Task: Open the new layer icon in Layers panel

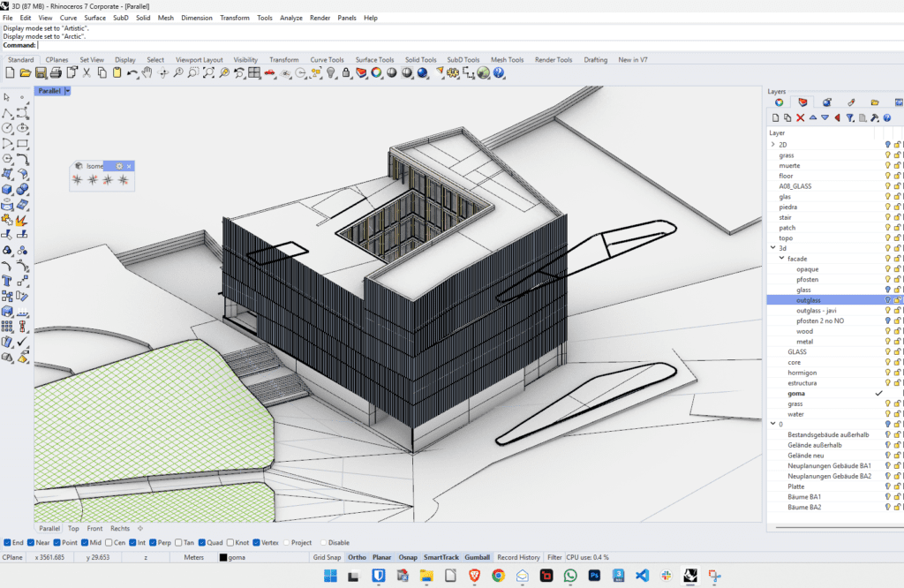Action: pyautogui.click(x=774, y=116)
